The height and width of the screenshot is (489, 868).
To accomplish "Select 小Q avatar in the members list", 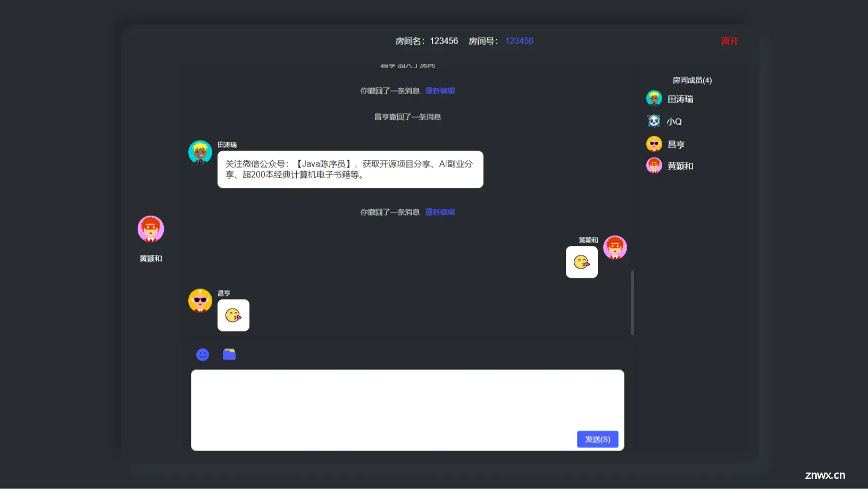I will click(x=654, y=121).
